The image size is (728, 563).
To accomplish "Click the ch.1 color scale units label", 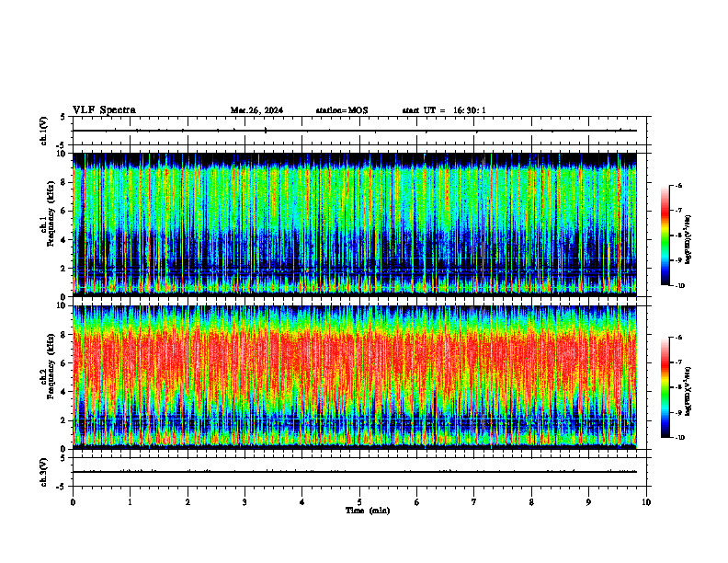I will (x=689, y=240).
